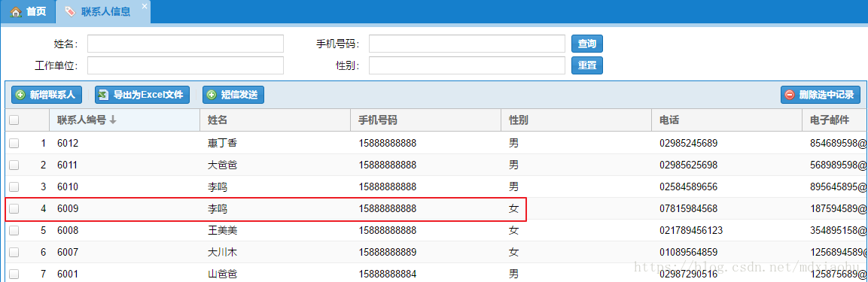Image resolution: width=868 pixels, height=282 pixels.
Task: Click the sort arrow beside 联系人编号
Action: pos(113,120)
